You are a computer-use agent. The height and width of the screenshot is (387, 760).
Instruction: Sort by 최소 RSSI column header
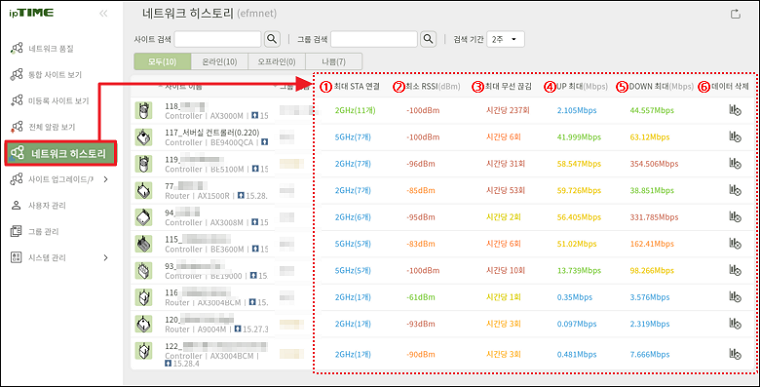432,86
